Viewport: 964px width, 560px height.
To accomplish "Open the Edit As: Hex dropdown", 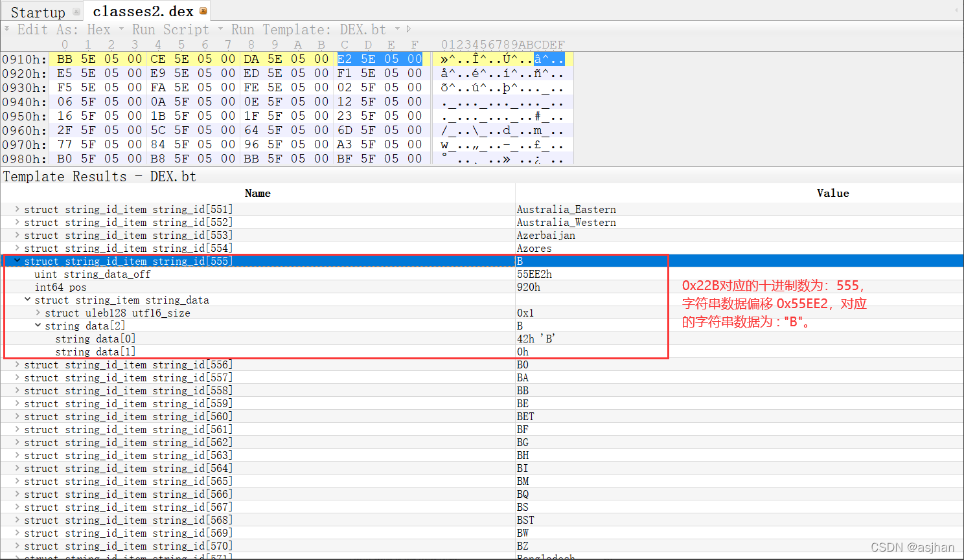I will 121,29.
